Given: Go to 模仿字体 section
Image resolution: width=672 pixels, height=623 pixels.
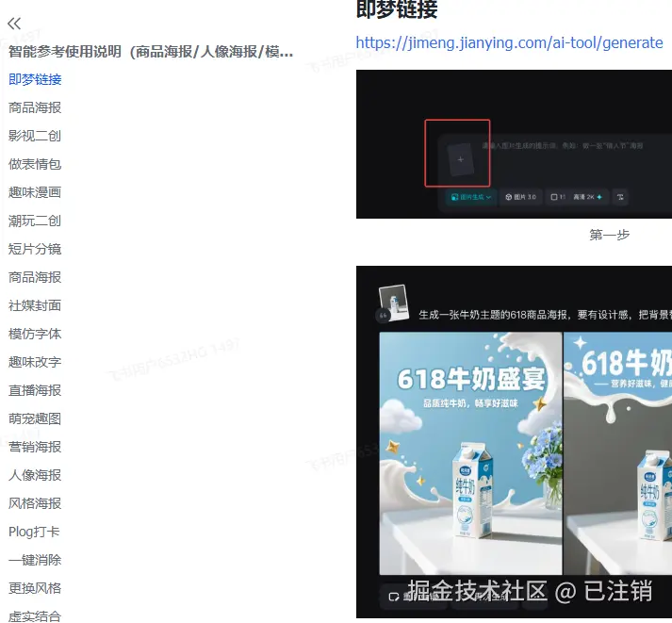Looking at the screenshot, I should tap(35, 334).
